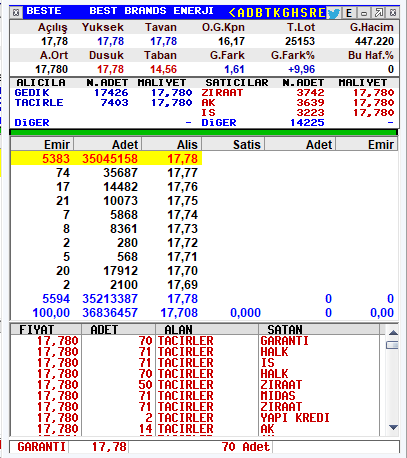Click the Alis column header
Screen dimensions: 407x458
(172, 145)
